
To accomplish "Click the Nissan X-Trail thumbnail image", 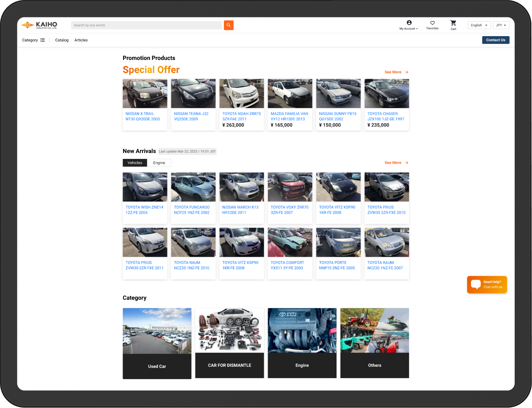I will point(145,93).
